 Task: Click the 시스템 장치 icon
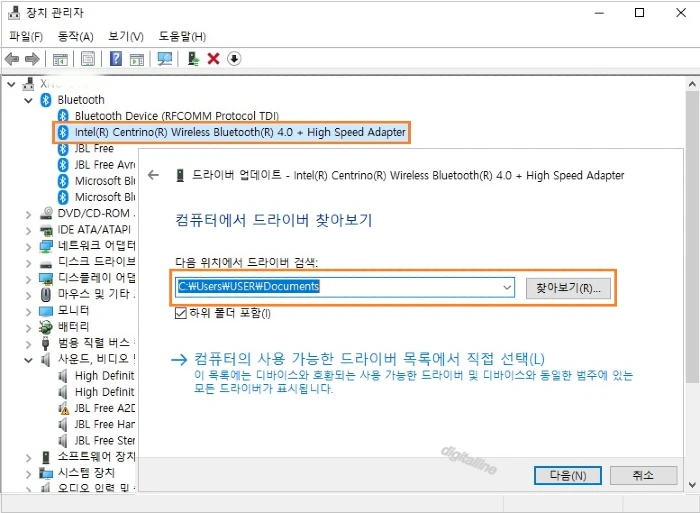tap(46, 473)
